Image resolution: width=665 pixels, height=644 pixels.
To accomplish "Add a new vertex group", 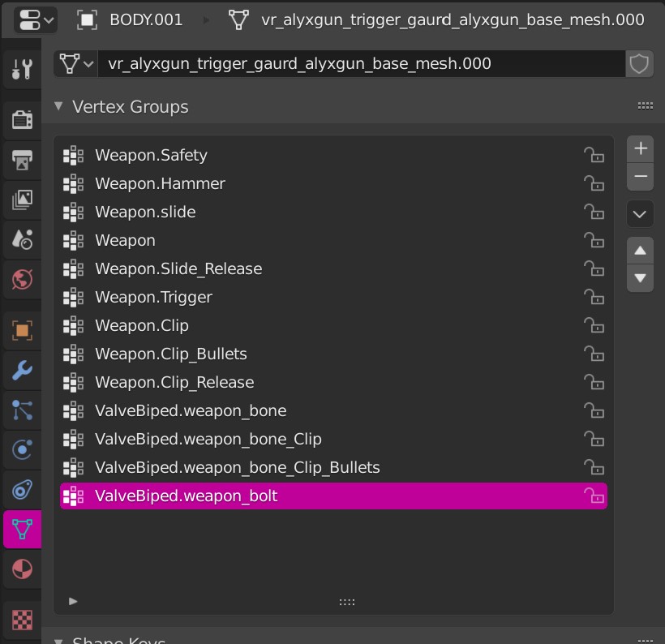I will 641,149.
